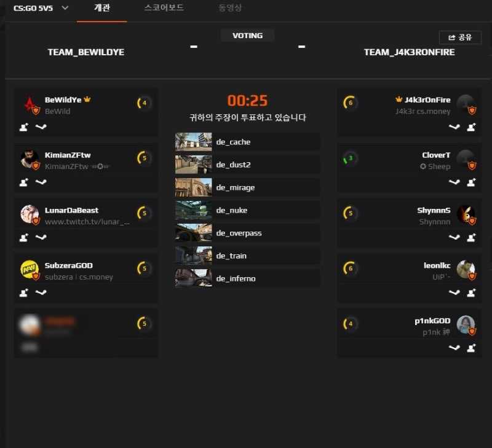Image resolution: width=492 pixels, height=448 pixels.
Task: Select the 개관 tab
Action: click(102, 7)
